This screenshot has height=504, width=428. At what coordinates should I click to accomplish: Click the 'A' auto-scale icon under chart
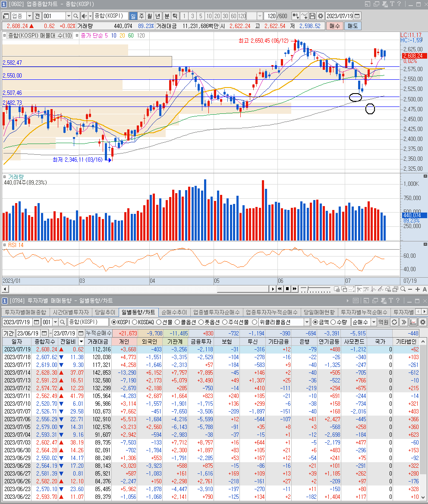pyautogui.click(x=425, y=289)
